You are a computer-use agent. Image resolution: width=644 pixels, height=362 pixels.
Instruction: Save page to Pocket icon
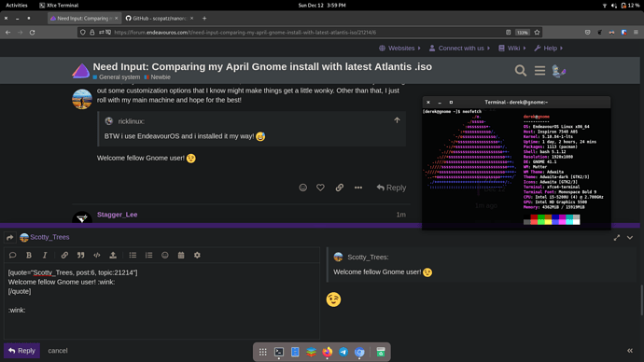[587, 32]
